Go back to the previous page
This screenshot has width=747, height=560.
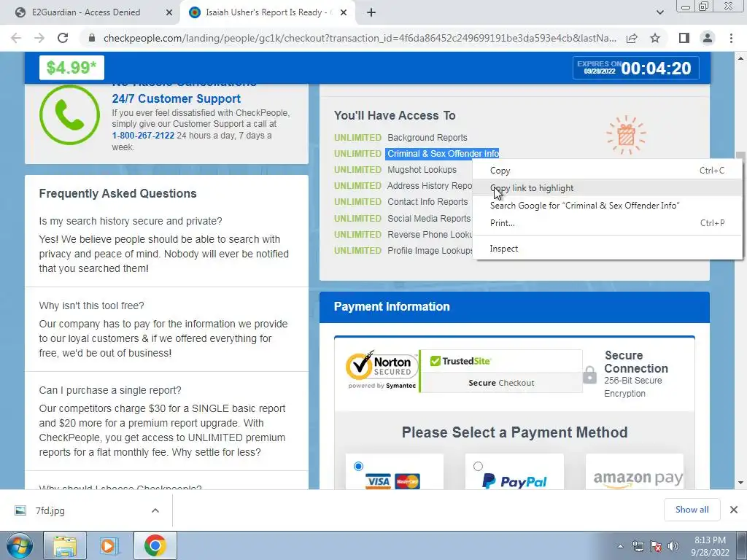tap(16, 38)
